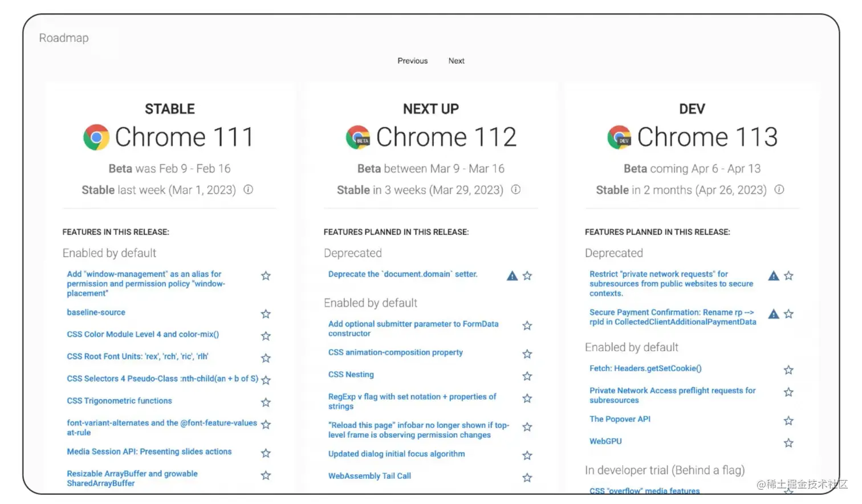Open CSS Selectors 4 Pseudo-Class link
Image resolution: width=862 pixels, height=504 pixels.
(162, 379)
